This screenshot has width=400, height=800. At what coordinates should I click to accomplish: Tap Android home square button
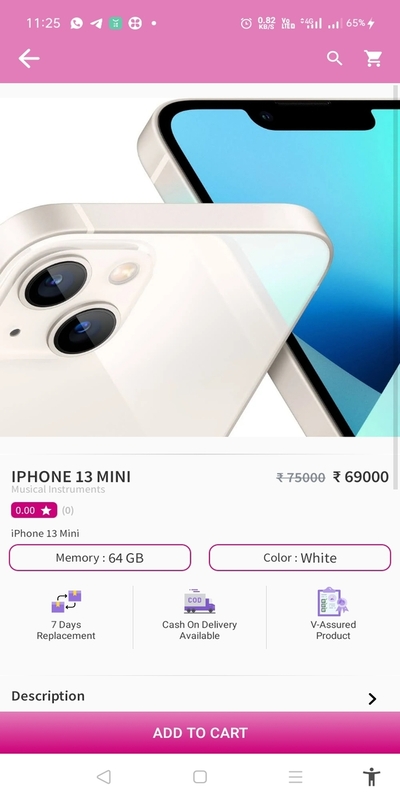pos(200,777)
